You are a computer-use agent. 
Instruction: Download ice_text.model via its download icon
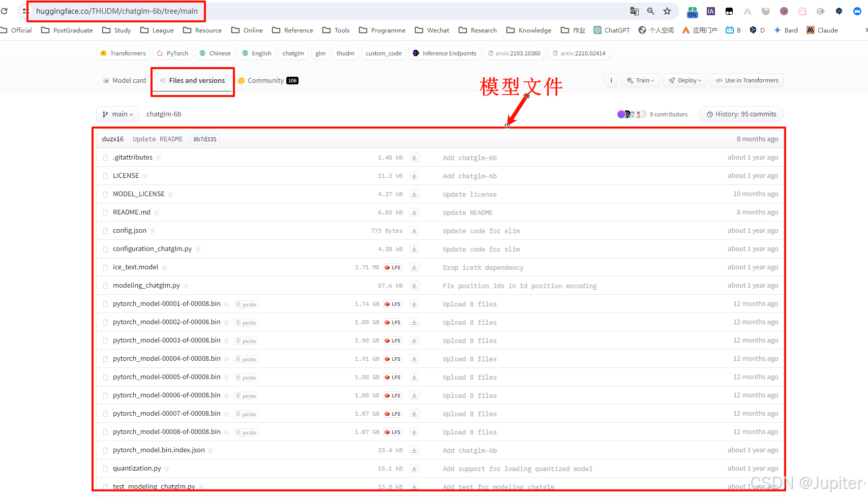click(414, 267)
